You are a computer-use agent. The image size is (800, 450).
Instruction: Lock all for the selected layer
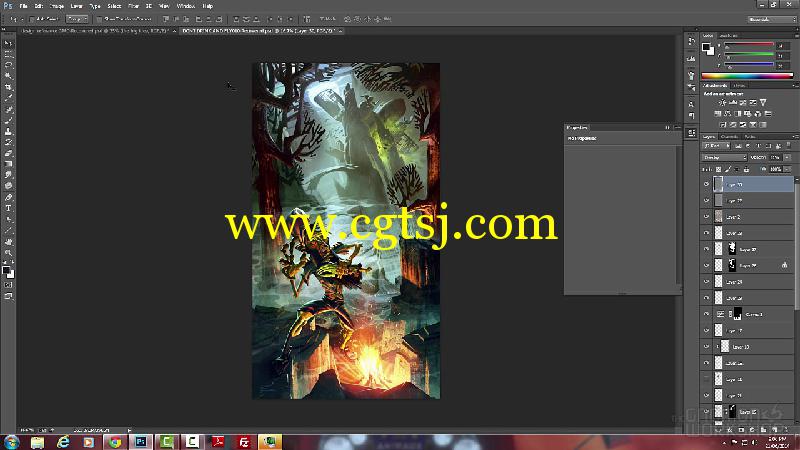pos(746,169)
